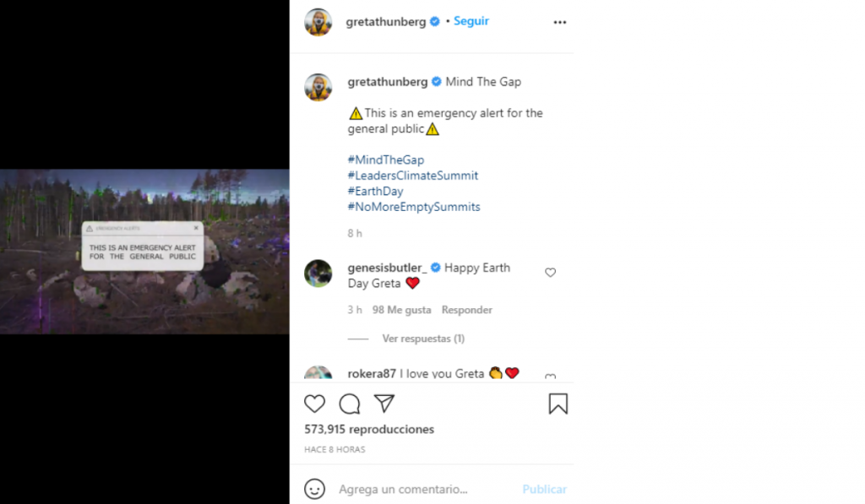Open the #MindTheGap hashtag

point(386,160)
